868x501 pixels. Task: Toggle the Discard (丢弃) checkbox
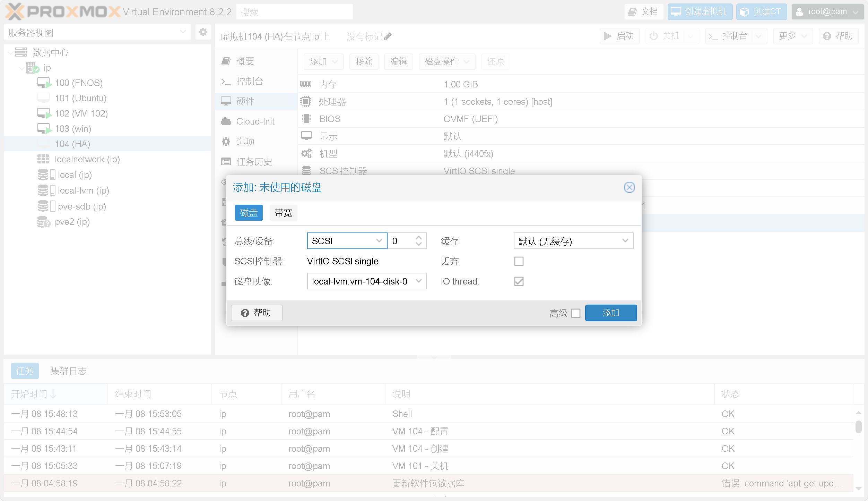519,261
